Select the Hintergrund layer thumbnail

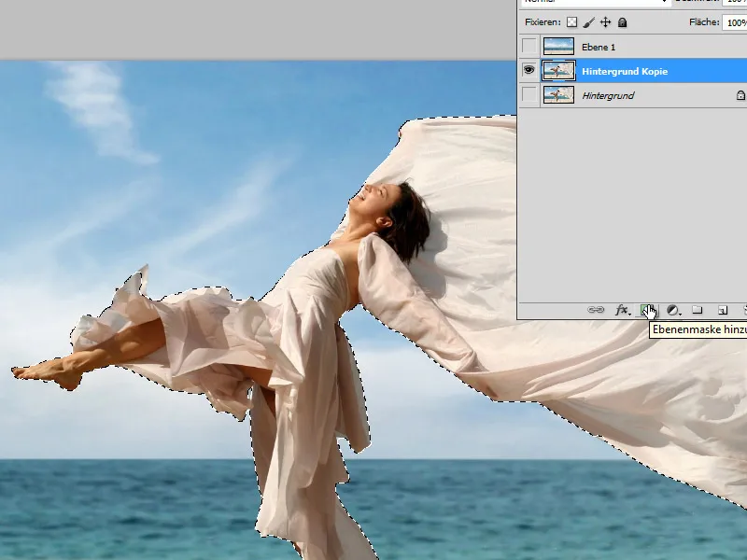pyautogui.click(x=558, y=95)
